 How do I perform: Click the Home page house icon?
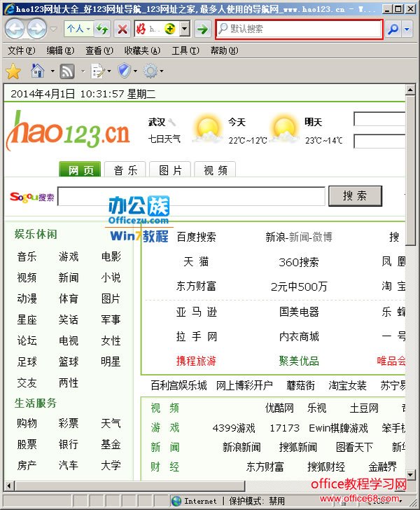(38, 71)
